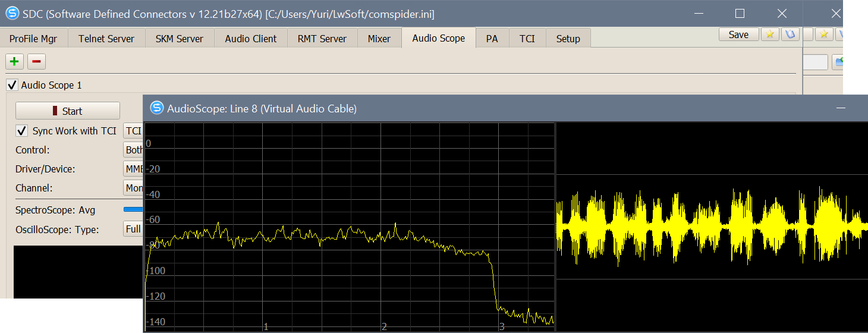
Task: Open the Telnet Server tab
Action: pos(106,39)
